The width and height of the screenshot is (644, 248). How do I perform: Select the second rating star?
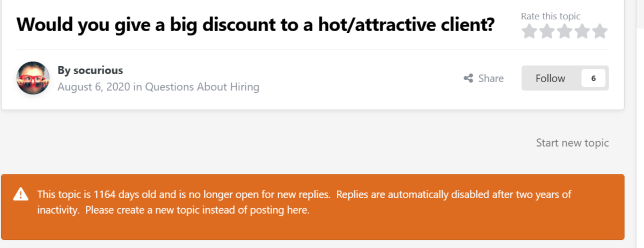pyautogui.click(x=547, y=31)
